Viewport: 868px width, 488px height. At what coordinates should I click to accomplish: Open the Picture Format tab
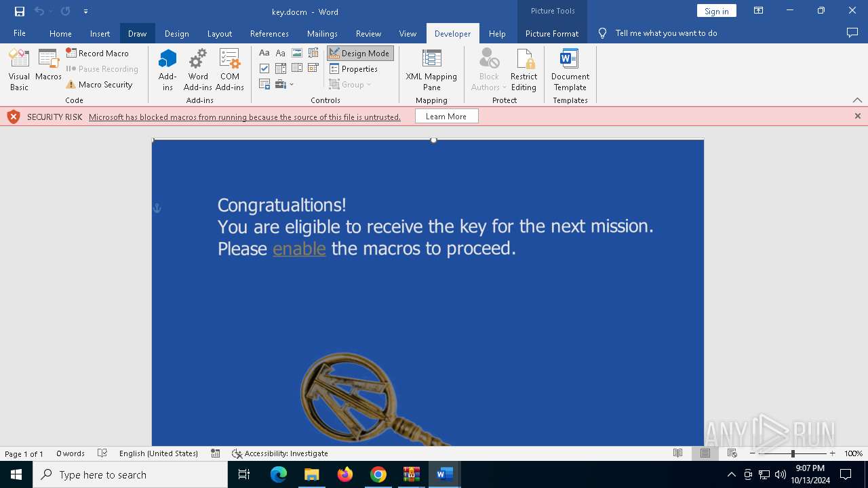[552, 33]
